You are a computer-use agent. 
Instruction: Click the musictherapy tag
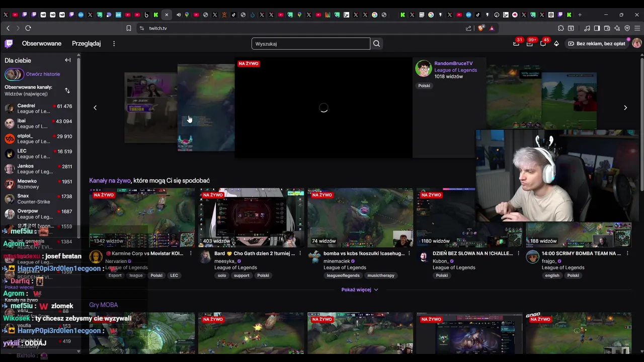[381, 276]
